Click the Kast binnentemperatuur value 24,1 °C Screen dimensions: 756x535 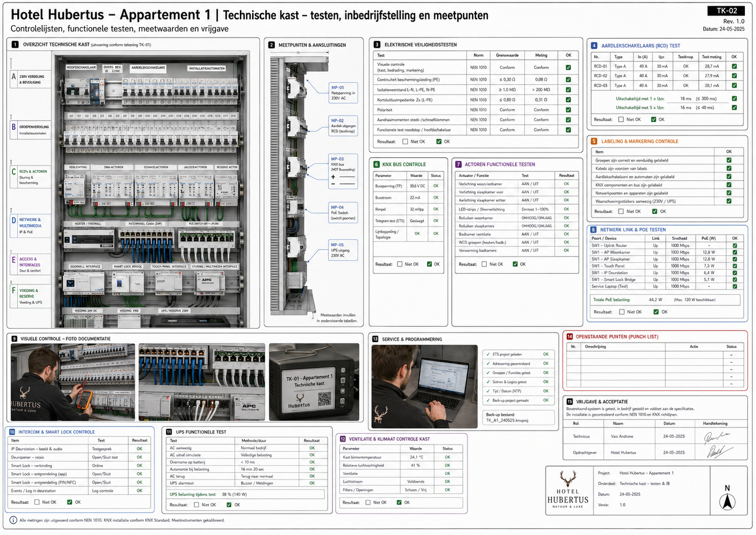417,457
